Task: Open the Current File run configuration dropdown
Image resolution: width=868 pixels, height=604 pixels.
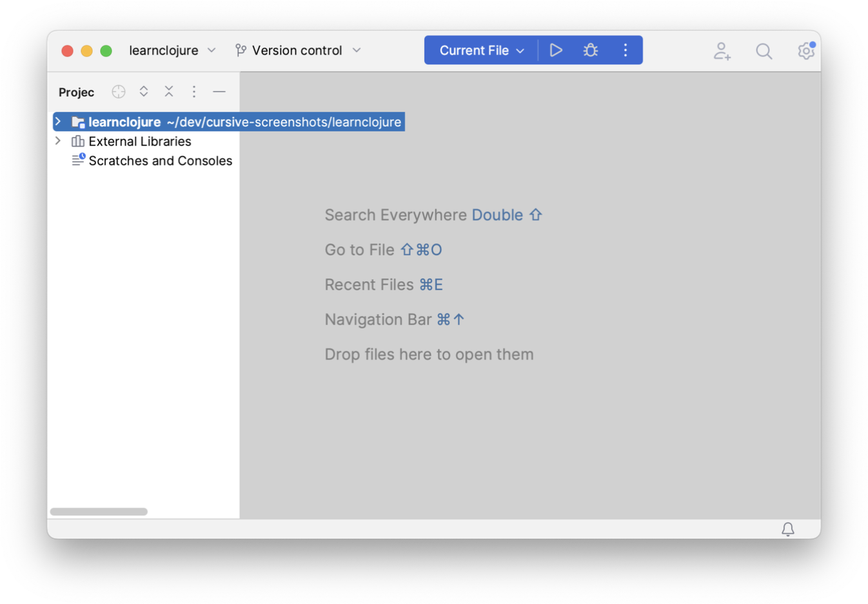Action: tap(482, 50)
